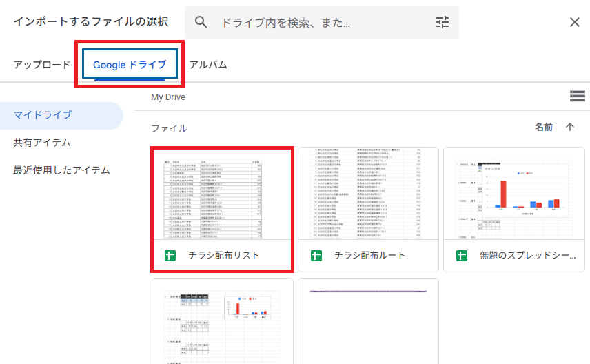Viewport: 590px width, 364px height.
Task: Click the My Drive breadcrumb
Action: click(x=168, y=97)
